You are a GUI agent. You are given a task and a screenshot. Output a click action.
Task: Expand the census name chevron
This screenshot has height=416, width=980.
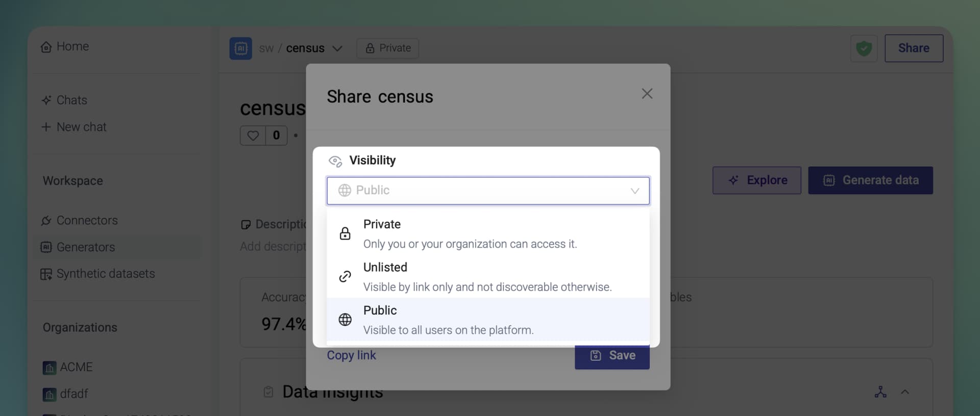(x=337, y=48)
